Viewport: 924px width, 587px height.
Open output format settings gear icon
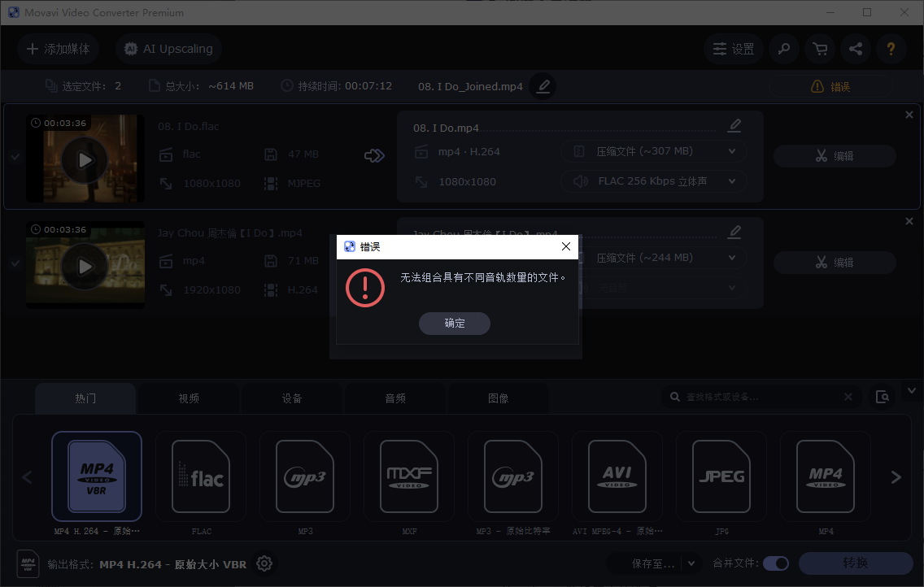tap(264, 563)
